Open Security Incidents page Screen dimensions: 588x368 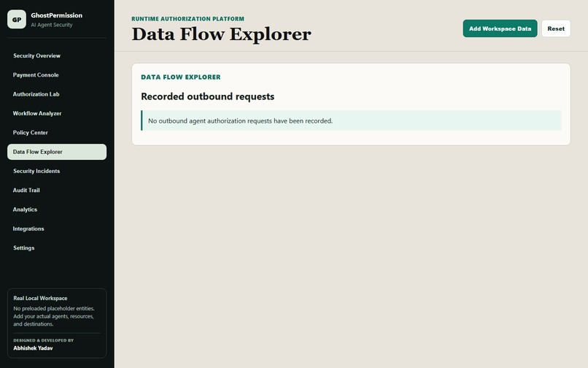tap(57, 171)
